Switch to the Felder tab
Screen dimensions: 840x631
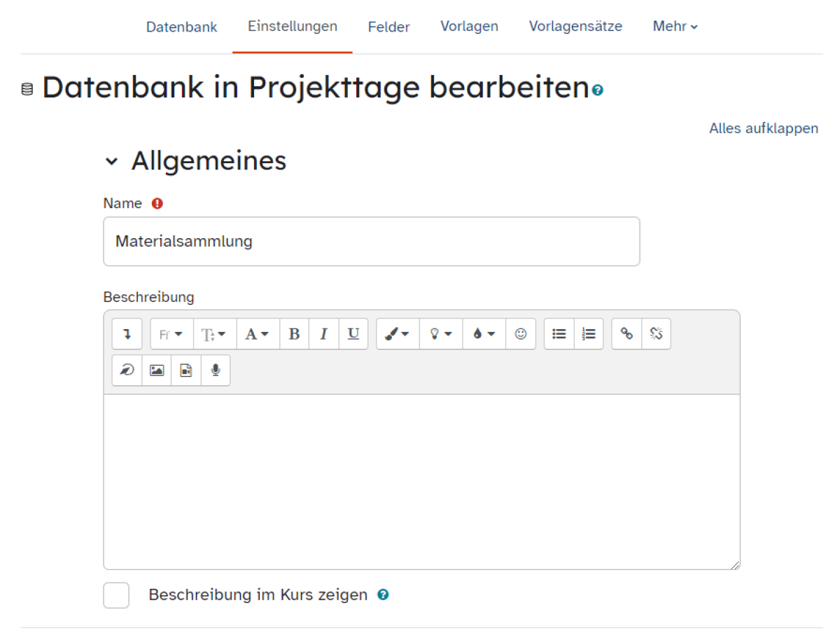(388, 27)
